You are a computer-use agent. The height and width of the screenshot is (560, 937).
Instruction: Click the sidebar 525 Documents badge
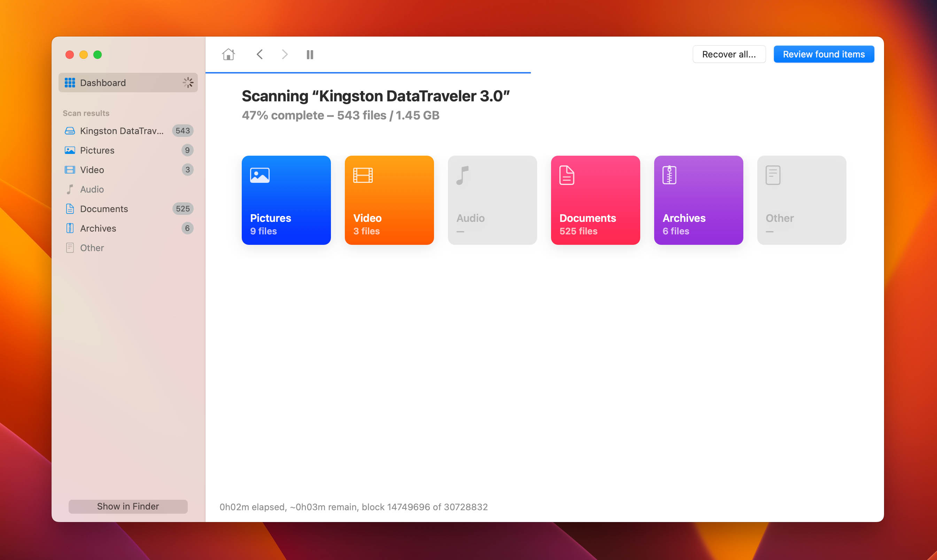pyautogui.click(x=183, y=209)
